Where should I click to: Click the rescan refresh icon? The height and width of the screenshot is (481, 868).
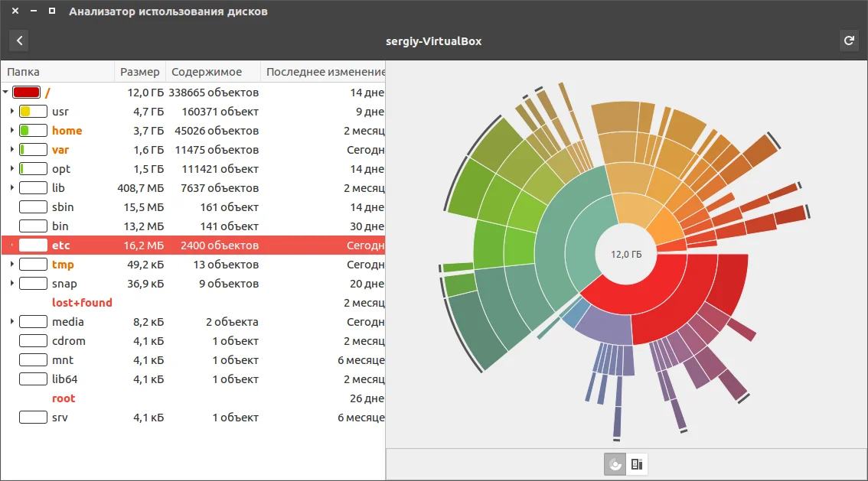848,41
